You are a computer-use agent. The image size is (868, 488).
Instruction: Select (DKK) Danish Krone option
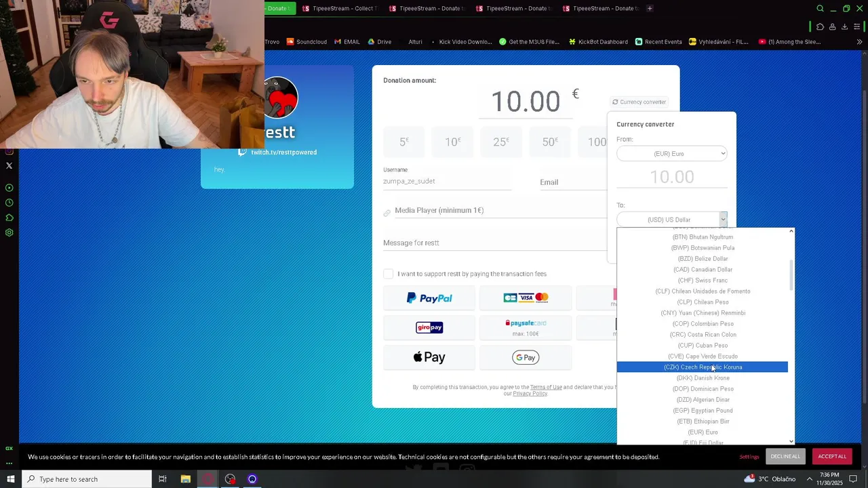click(x=703, y=378)
